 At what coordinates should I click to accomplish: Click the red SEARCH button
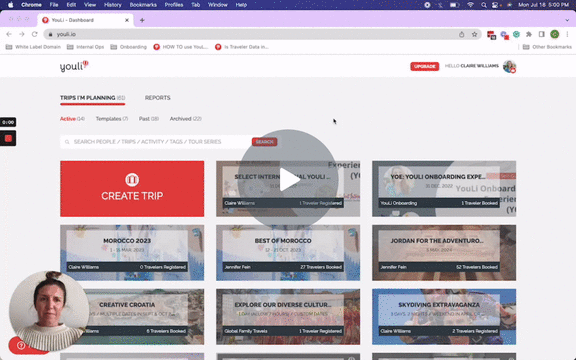point(264,142)
